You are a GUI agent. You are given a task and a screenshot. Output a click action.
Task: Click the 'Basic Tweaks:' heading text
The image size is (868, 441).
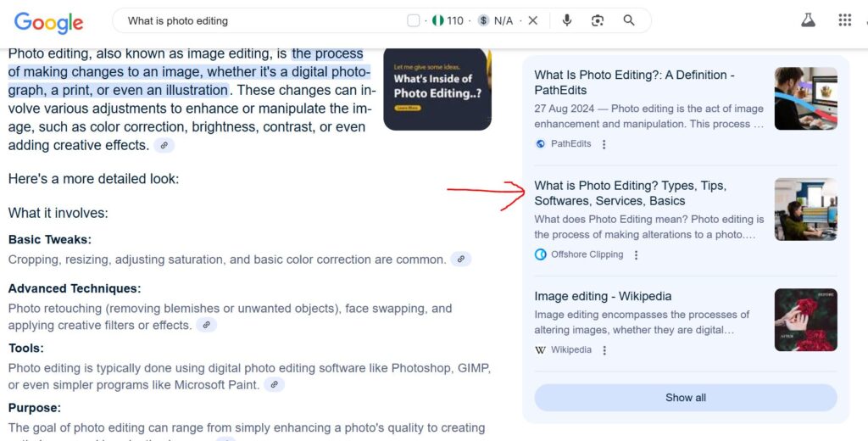(x=50, y=239)
